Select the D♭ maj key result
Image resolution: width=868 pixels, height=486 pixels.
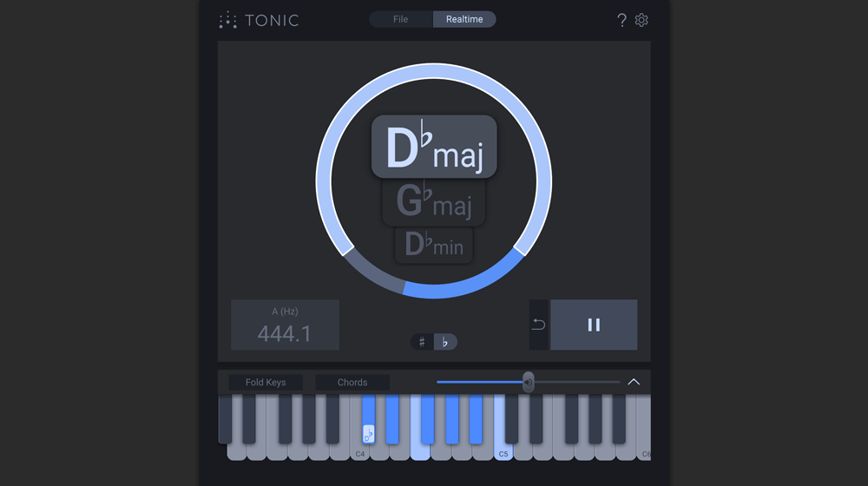(434, 147)
